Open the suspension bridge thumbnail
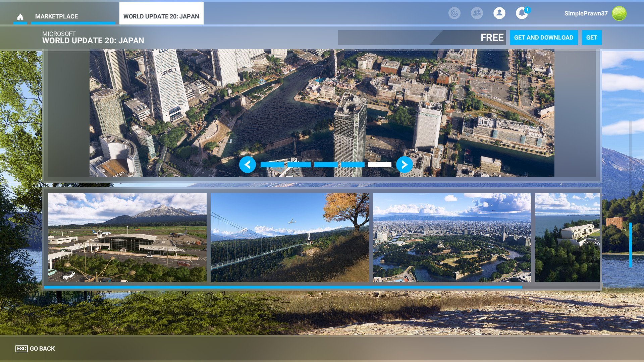The width and height of the screenshot is (644, 362). [289, 237]
